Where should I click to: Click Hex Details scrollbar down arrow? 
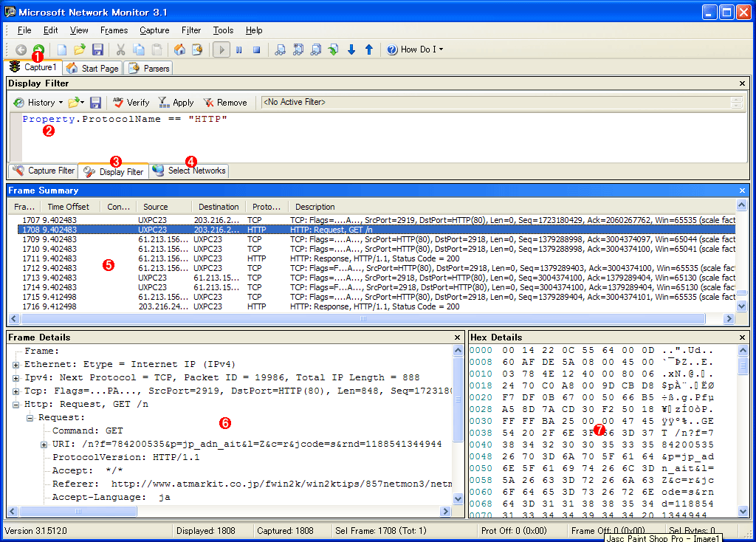coord(743,511)
